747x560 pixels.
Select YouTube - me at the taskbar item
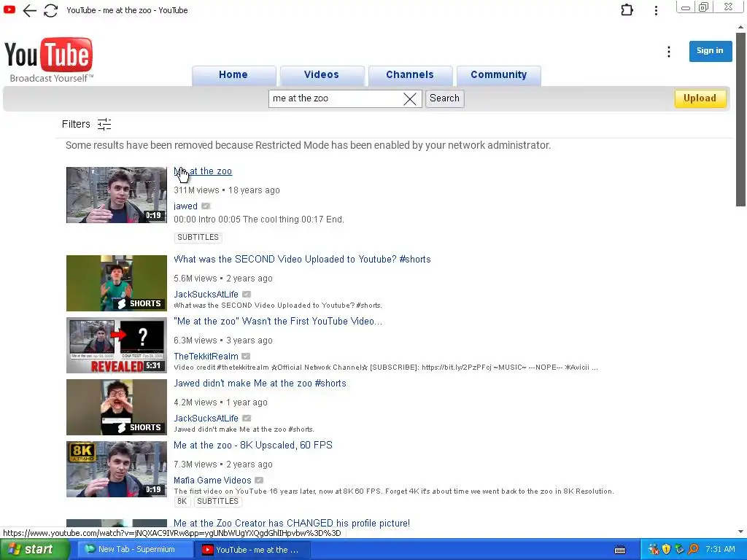click(252, 550)
